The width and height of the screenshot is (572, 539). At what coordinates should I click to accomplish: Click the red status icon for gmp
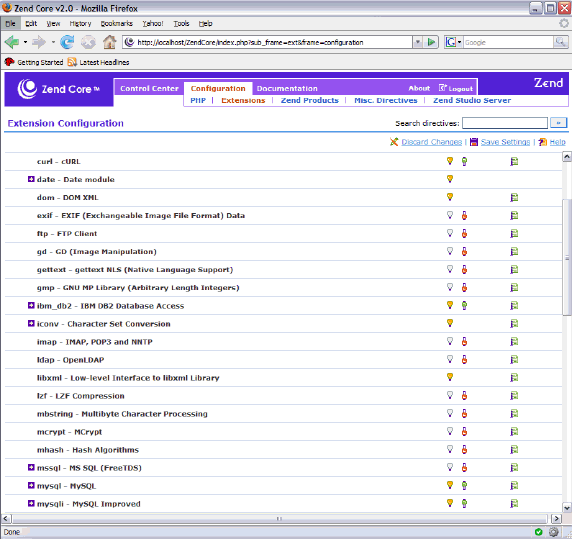pyautogui.click(x=464, y=287)
